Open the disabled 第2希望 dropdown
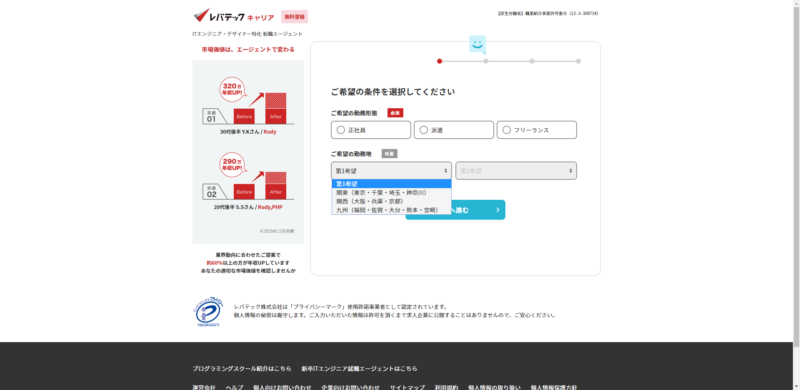Viewport: 800px width, 390px height. [x=516, y=171]
